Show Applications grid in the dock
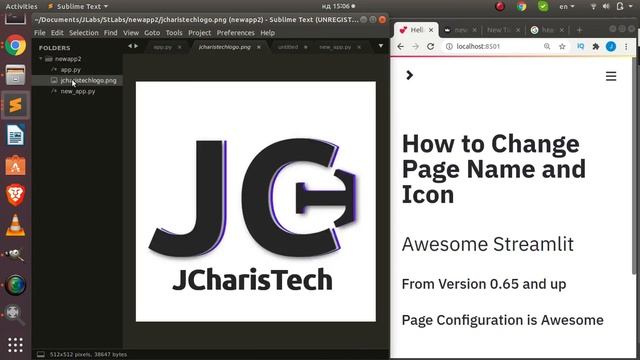The height and width of the screenshot is (360, 640). tap(16, 345)
